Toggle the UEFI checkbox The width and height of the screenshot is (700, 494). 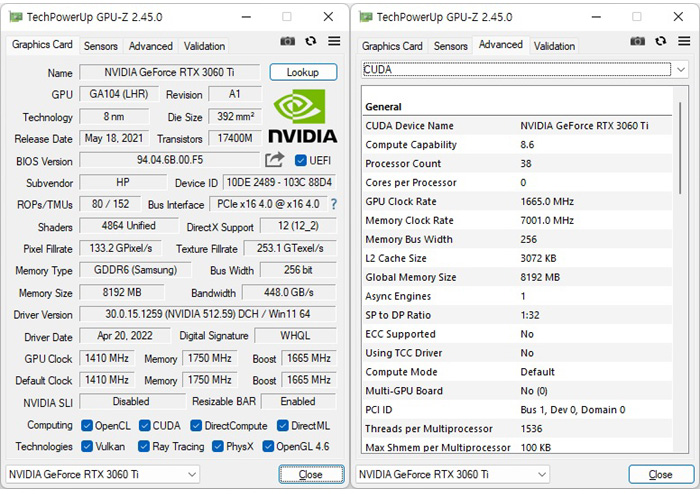coord(301,160)
